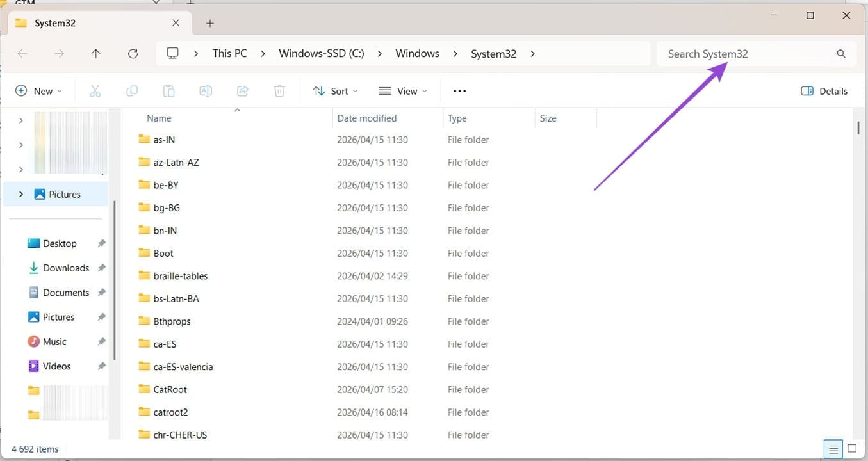Click the Up arrow to go to Windows folder
Screen dimensions: 868x461
point(95,53)
